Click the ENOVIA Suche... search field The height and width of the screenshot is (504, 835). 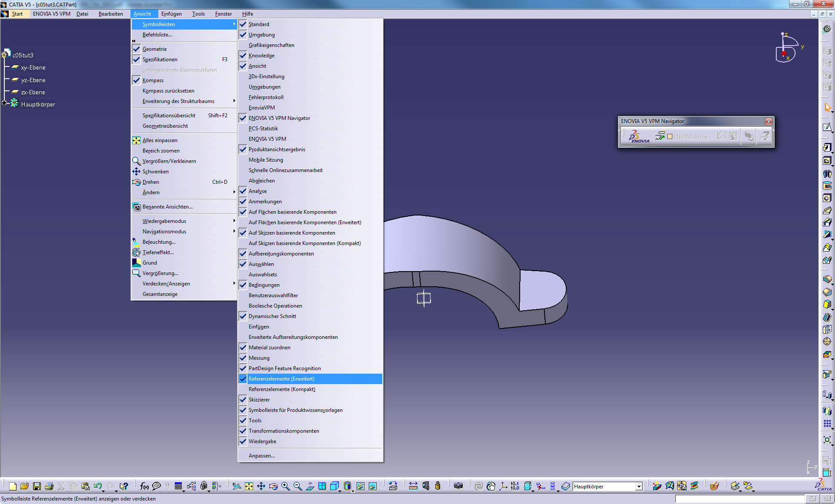[x=692, y=136]
